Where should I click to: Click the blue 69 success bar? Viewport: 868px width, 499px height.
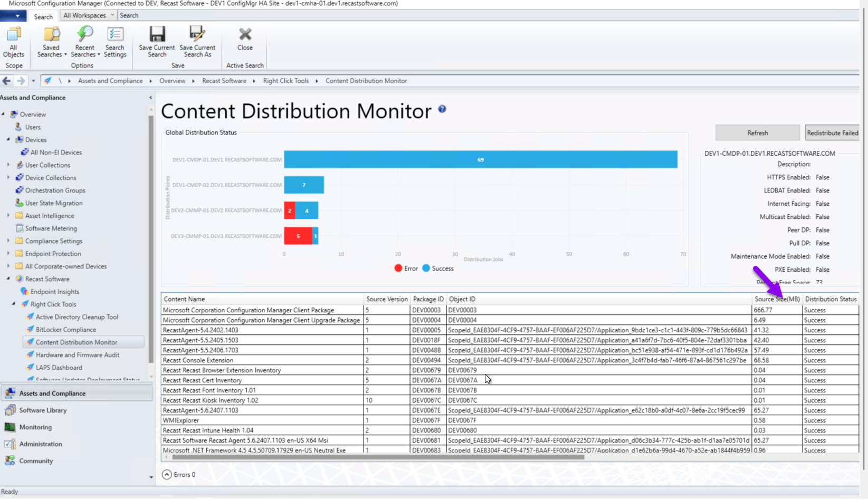tap(480, 159)
